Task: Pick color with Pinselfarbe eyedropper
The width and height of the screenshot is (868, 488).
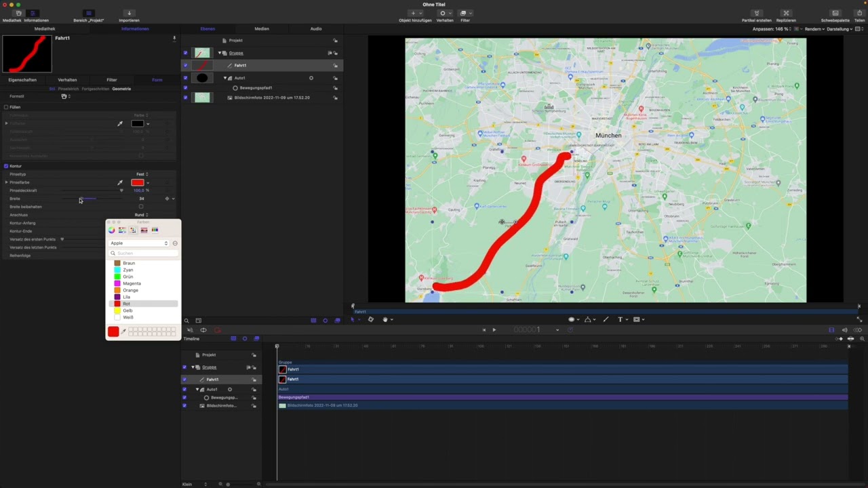Action: pos(120,182)
